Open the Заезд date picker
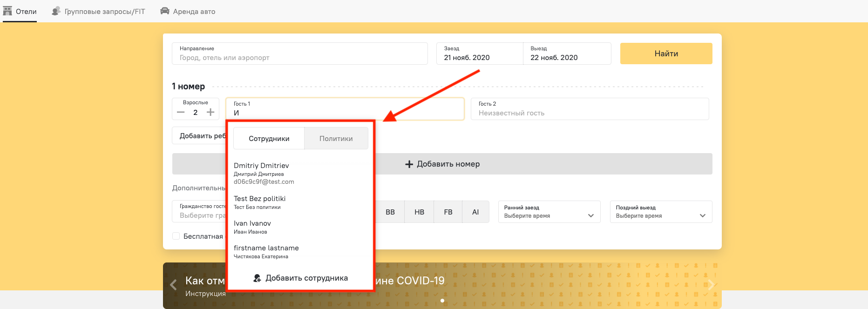 point(479,54)
